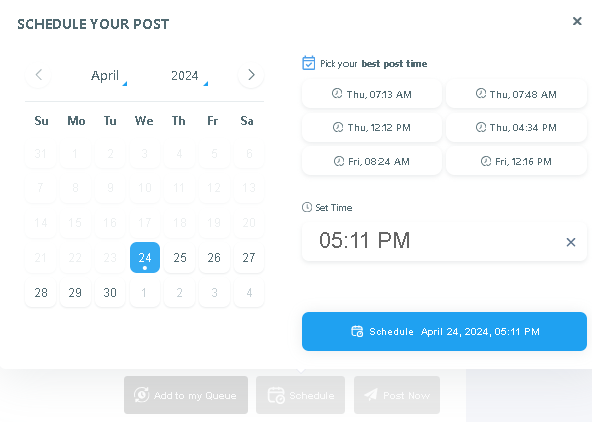Choose Fri, 12:16 PM best post time
The height and width of the screenshot is (422, 592).
516,161
